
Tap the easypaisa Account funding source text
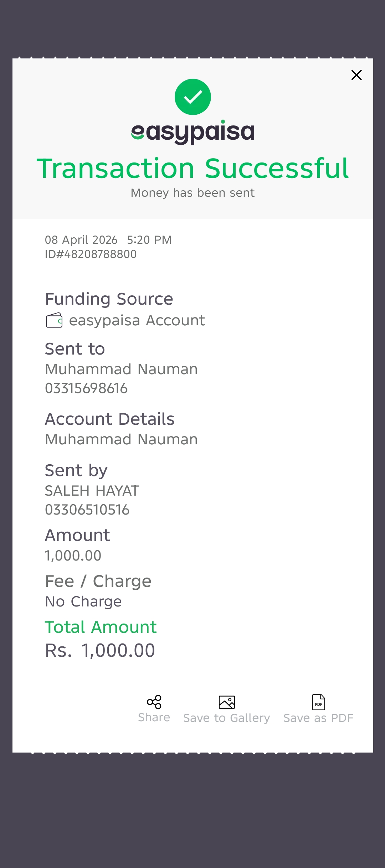(137, 320)
